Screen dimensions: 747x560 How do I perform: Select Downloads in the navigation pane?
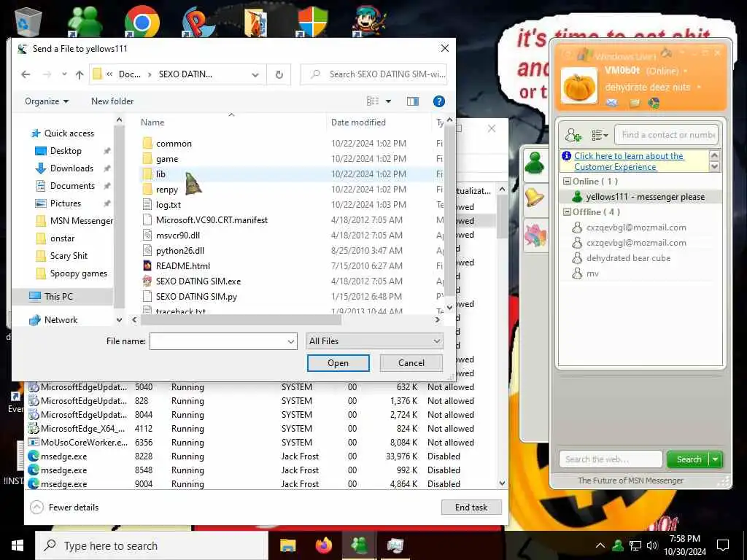coord(71,168)
